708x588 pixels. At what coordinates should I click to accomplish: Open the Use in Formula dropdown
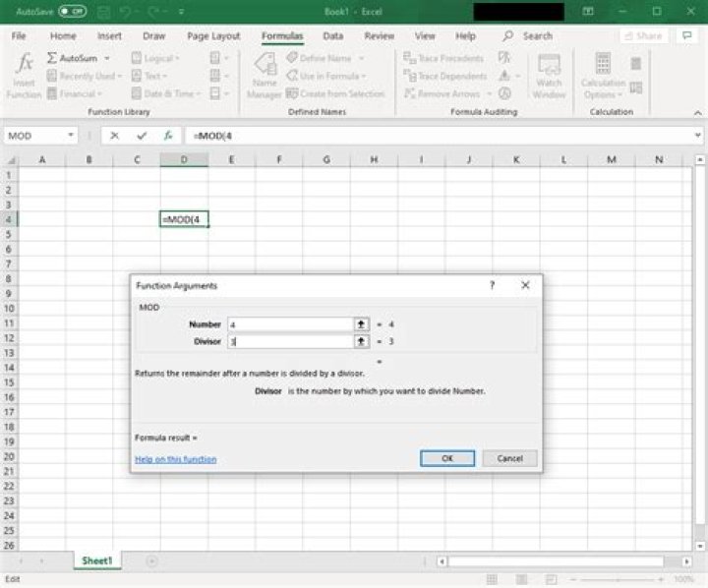point(326,76)
